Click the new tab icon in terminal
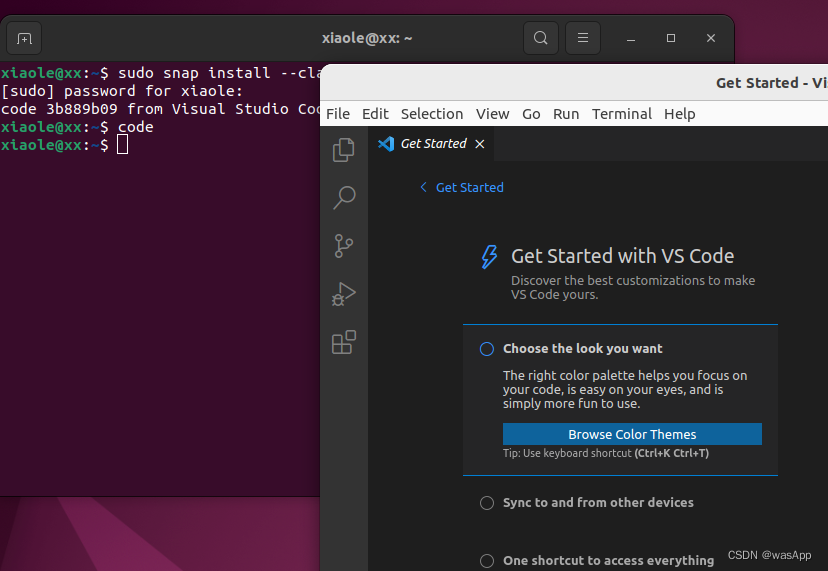Image resolution: width=828 pixels, height=571 pixels. click(x=24, y=38)
